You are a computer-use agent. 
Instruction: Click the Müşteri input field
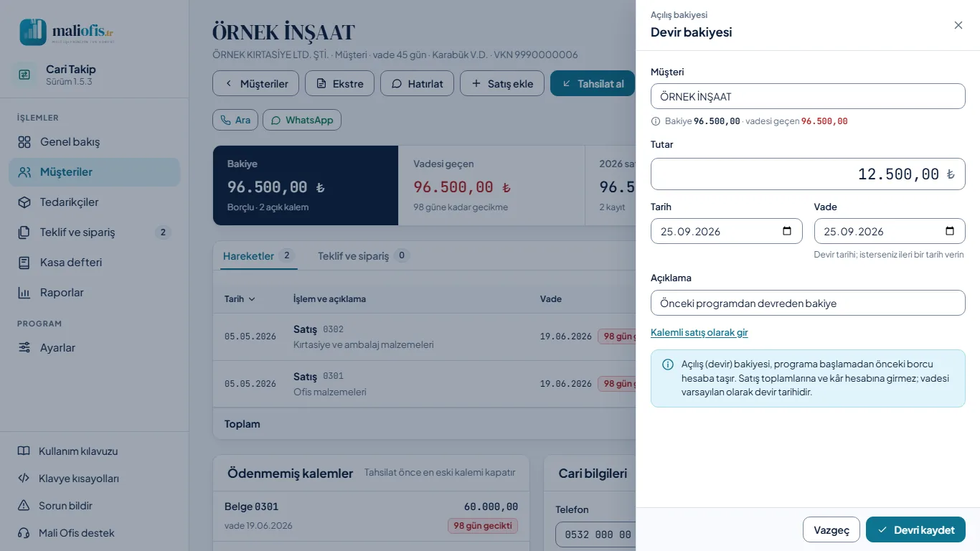(808, 96)
